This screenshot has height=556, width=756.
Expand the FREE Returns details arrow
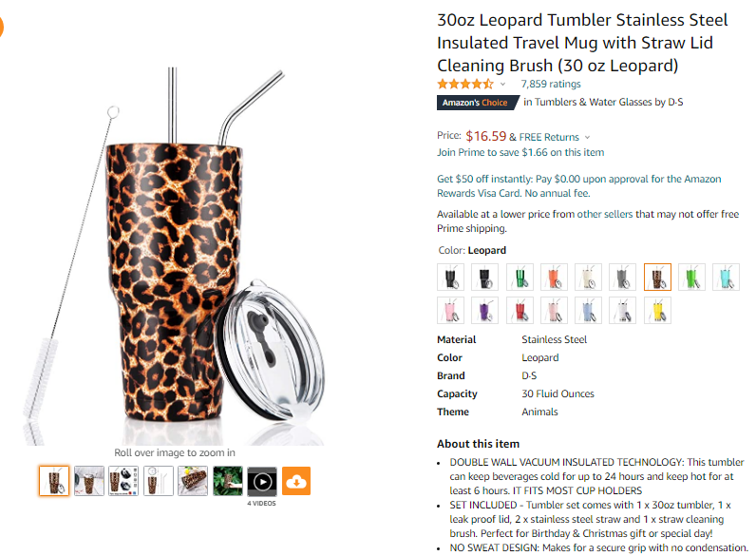[x=587, y=138]
